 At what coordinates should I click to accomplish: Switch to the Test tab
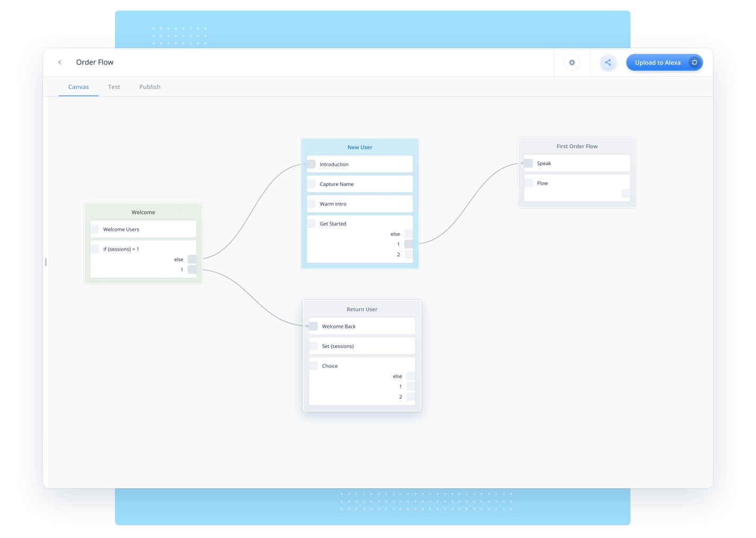click(x=114, y=86)
